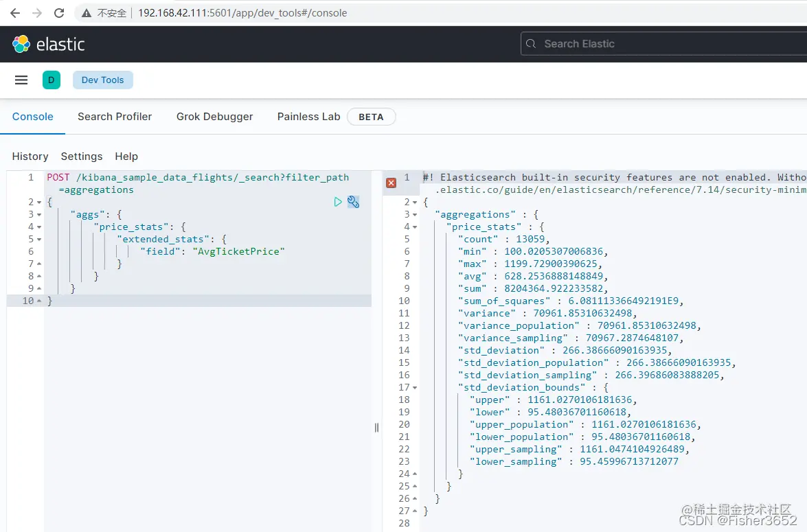Click fold end marker at response line 24
Image resolution: width=807 pixels, height=532 pixels.
(x=415, y=474)
